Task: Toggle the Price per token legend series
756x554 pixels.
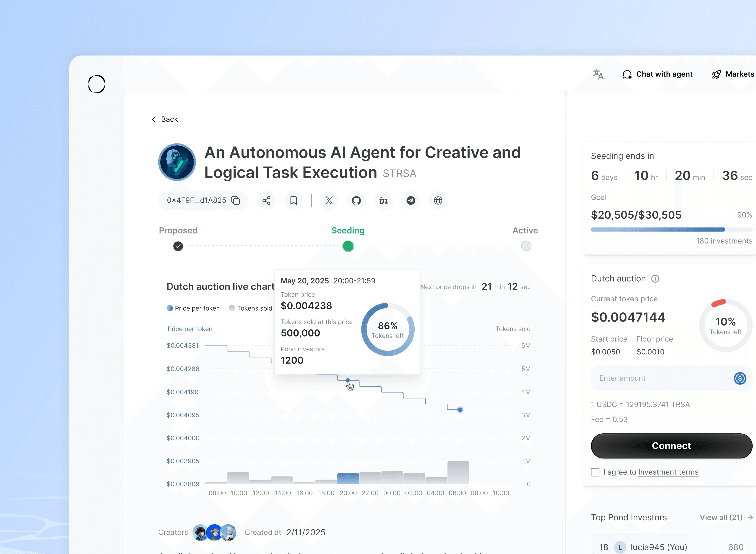Action: pyautogui.click(x=193, y=308)
